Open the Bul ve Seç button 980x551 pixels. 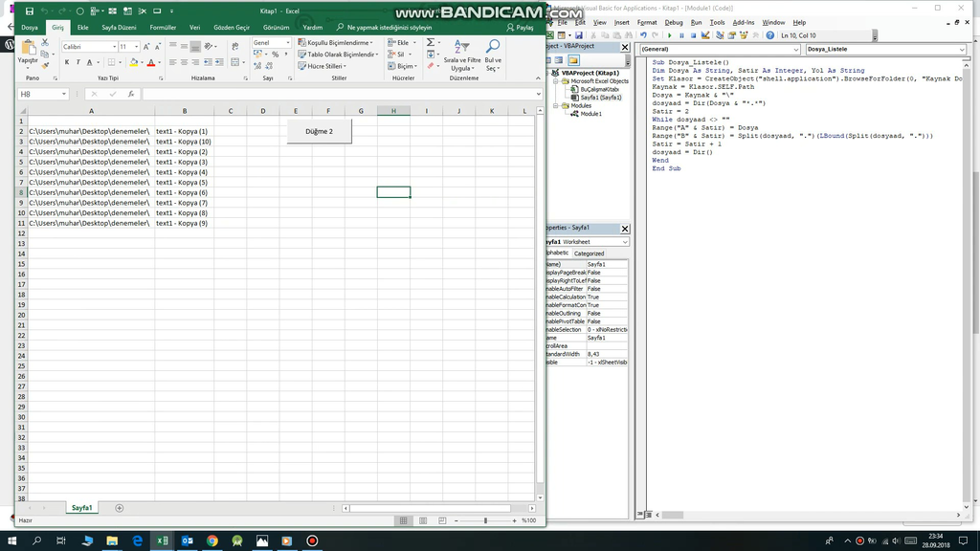pos(493,55)
